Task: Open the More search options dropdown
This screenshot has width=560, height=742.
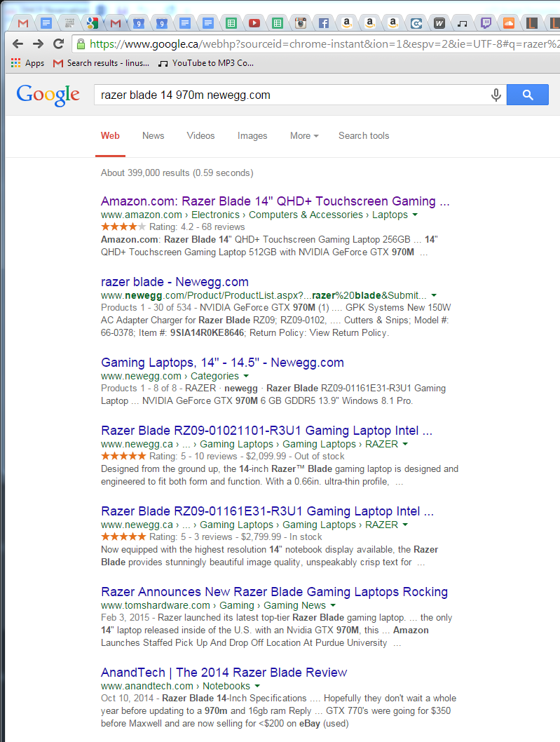Action: tap(304, 136)
